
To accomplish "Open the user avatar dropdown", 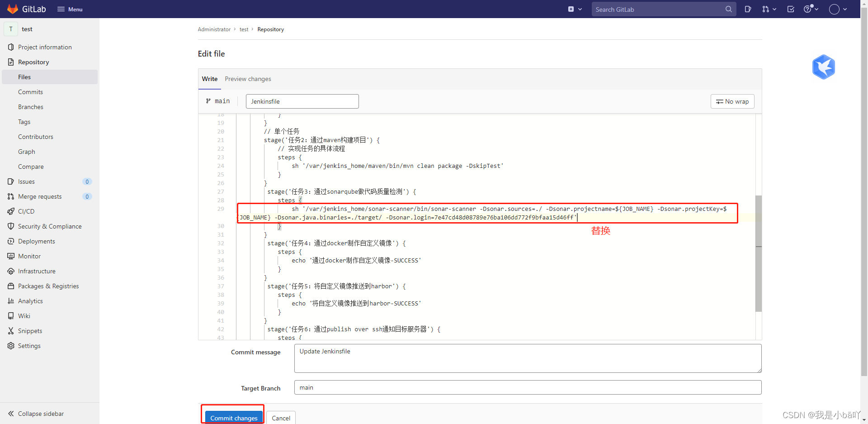I will [838, 9].
